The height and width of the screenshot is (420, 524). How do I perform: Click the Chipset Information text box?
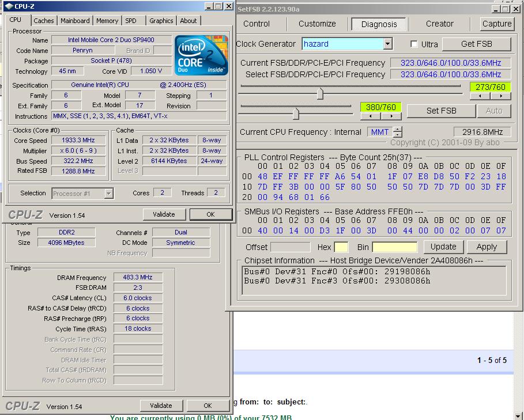pyautogui.click(x=374, y=280)
